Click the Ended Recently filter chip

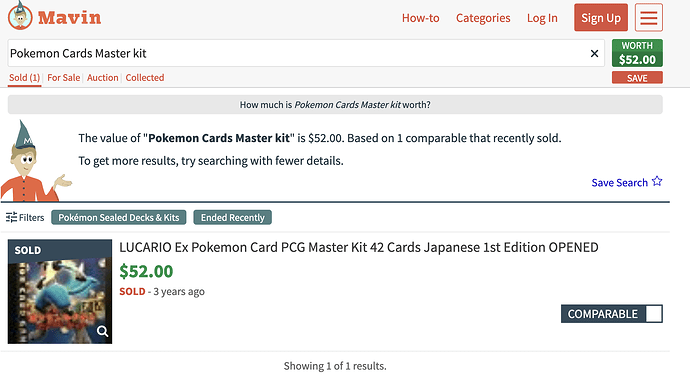pos(232,217)
